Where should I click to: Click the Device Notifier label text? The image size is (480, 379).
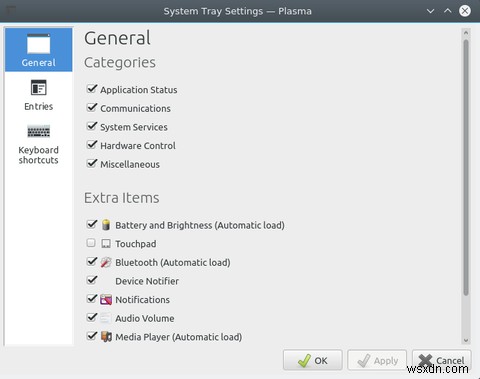[x=147, y=281]
